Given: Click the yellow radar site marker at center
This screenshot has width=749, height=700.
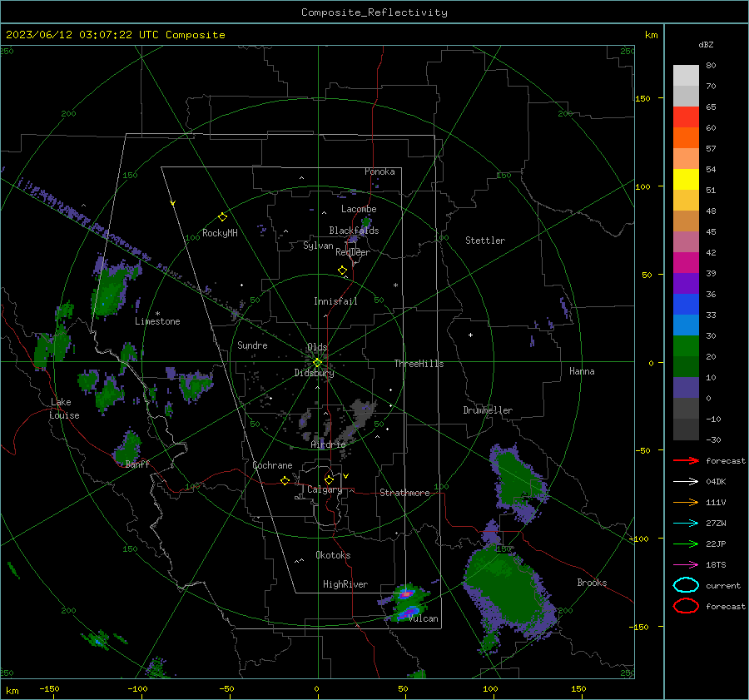Looking at the screenshot, I should click(317, 363).
